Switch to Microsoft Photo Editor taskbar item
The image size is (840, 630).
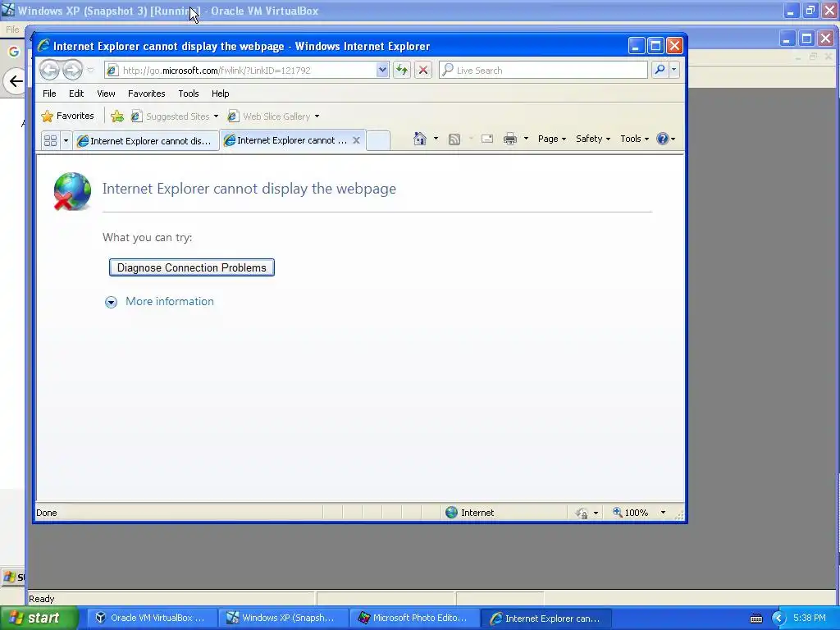tap(413, 618)
